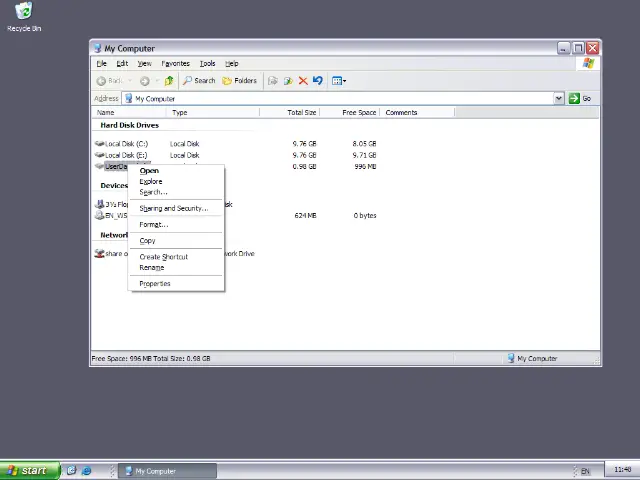Select Create Shortcut in context menu
Viewport: 640px width, 480px height.
(176, 257)
